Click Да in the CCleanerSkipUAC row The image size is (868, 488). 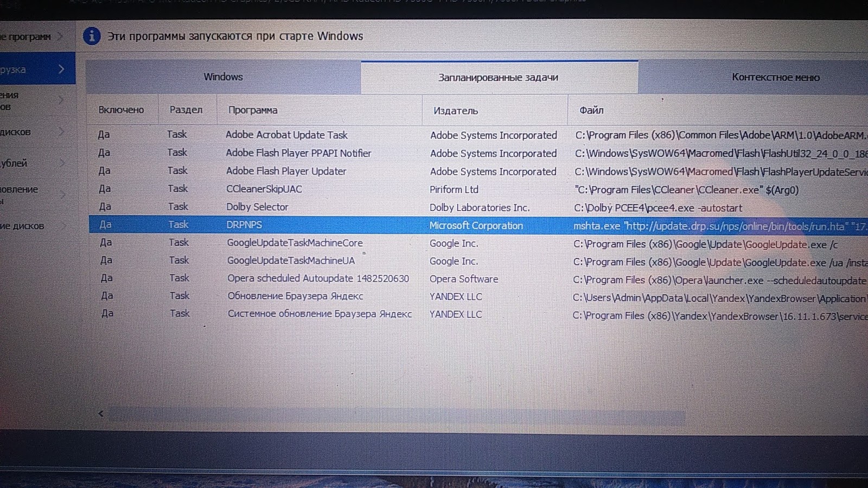click(105, 189)
